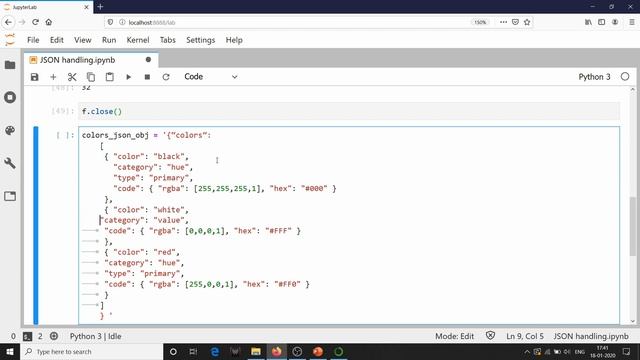Cut the selected cell with the scissors icon
Viewport: 640px width, 360px height.
pos(72,77)
